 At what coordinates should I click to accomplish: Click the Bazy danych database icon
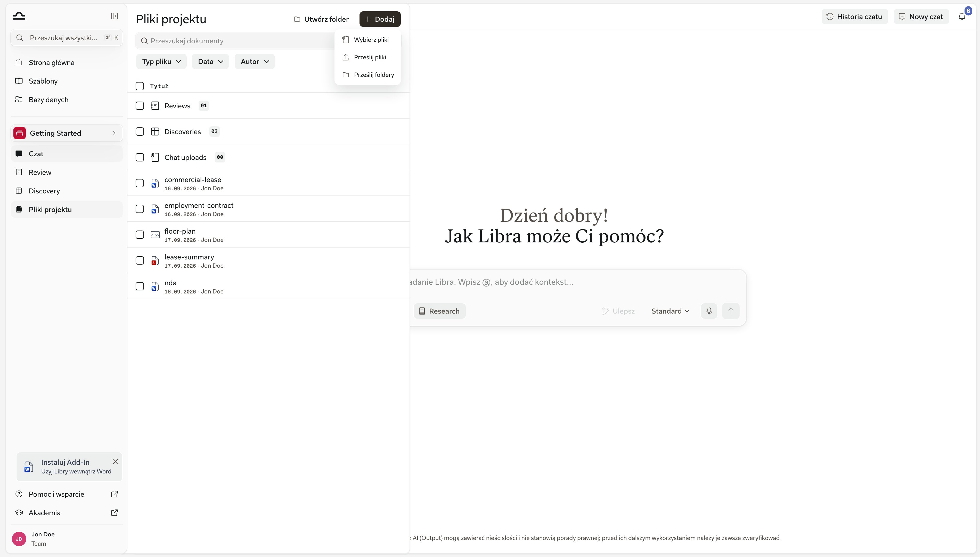(19, 100)
